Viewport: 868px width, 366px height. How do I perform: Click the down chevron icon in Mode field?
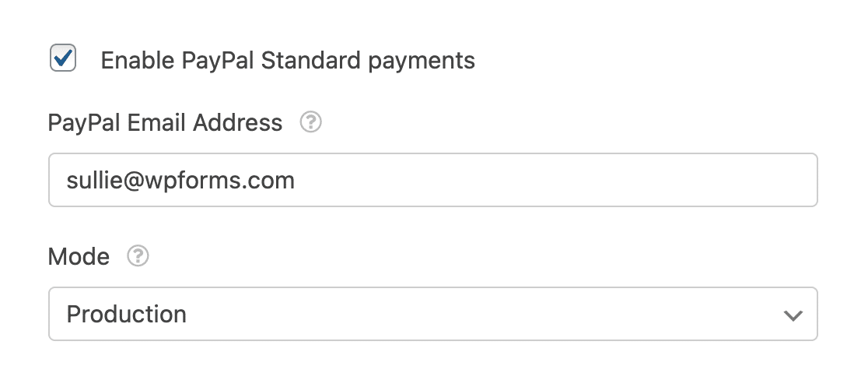click(x=793, y=315)
